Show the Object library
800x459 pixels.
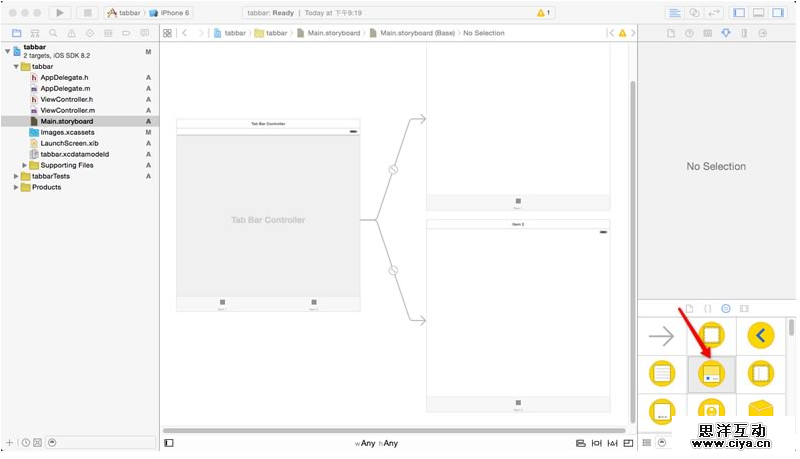726,309
